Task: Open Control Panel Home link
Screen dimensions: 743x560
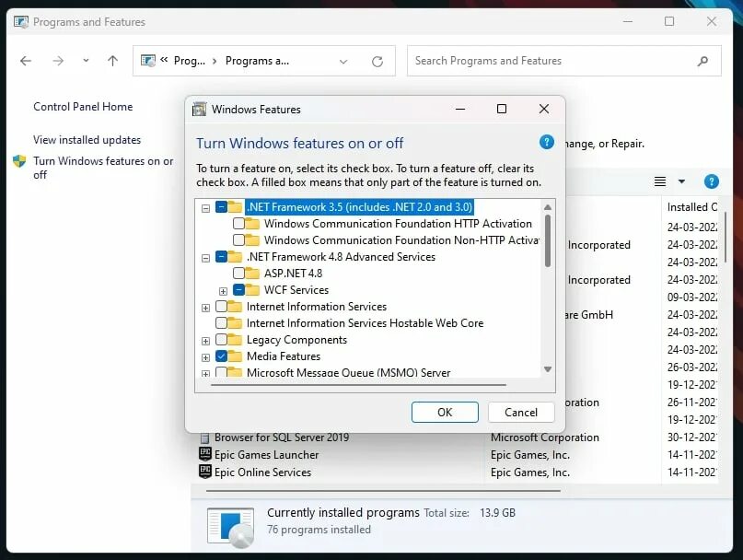Action: 83,107
